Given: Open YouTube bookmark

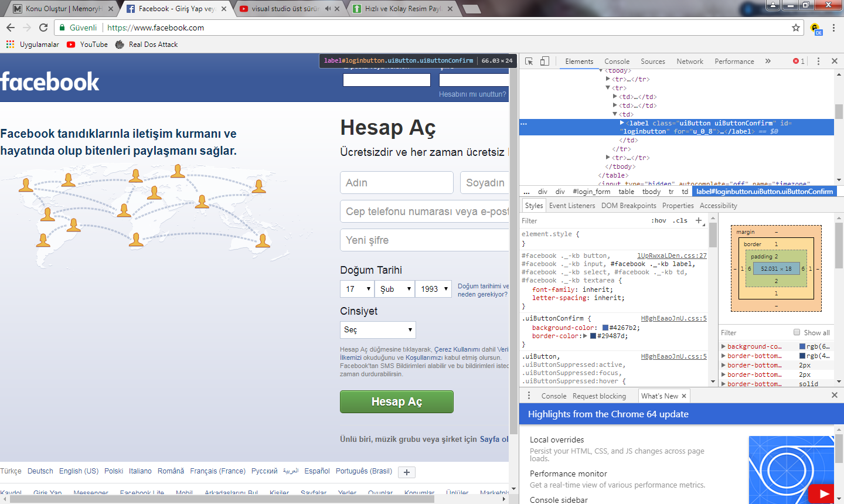Looking at the screenshot, I should point(87,45).
